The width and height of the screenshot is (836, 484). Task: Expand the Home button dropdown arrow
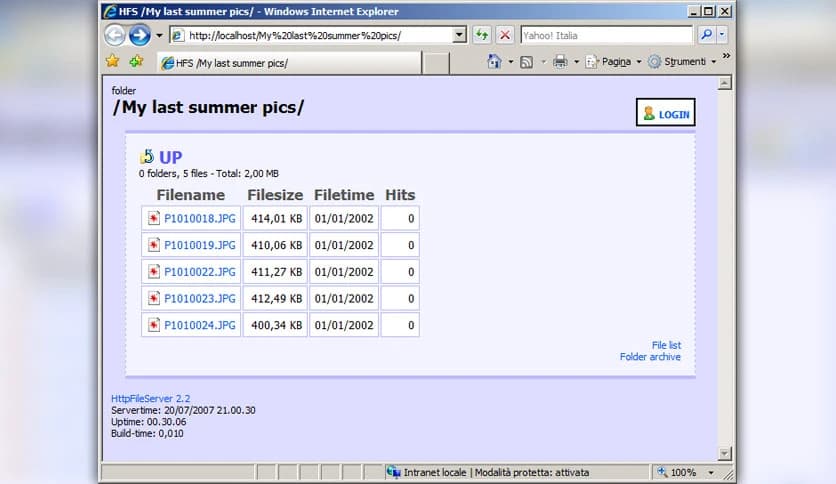(510, 62)
